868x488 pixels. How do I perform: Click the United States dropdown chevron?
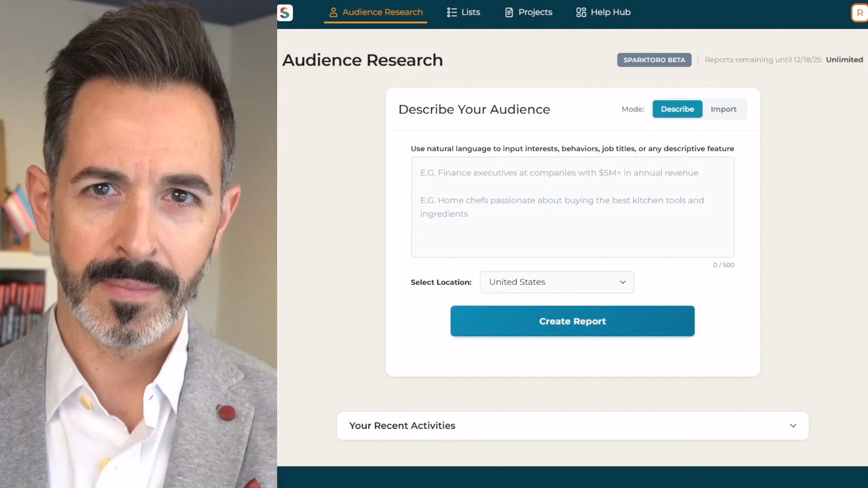coord(623,282)
